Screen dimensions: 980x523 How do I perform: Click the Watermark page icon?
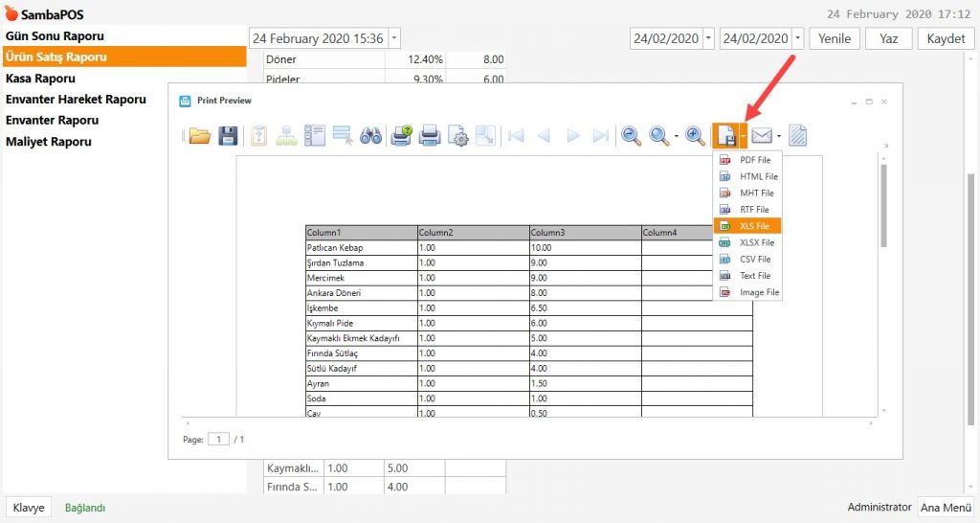(x=797, y=136)
